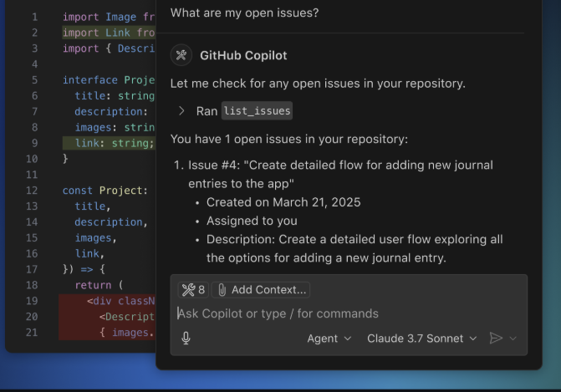561x392 pixels.
Task: Click the "images: strin" line in editor
Action: click(x=115, y=127)
